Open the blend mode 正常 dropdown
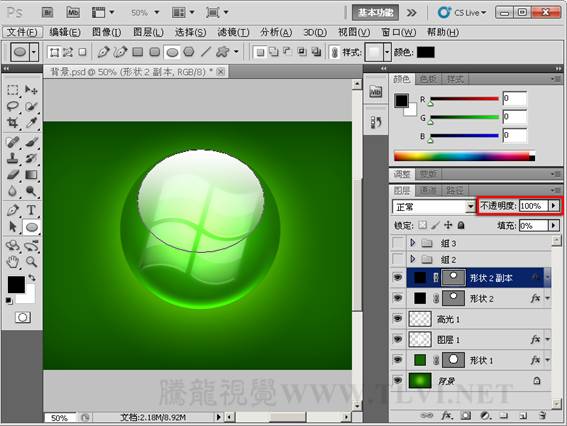The height and width of the screenshot is (426, 567). coord(470,206)
